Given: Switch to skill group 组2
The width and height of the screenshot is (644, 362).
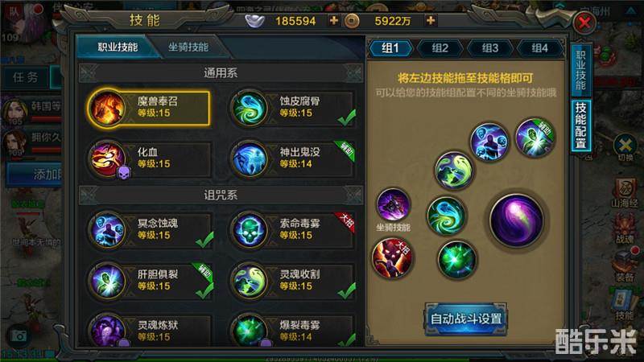Looking at the screenshot, I should click(x=440, y=48).
